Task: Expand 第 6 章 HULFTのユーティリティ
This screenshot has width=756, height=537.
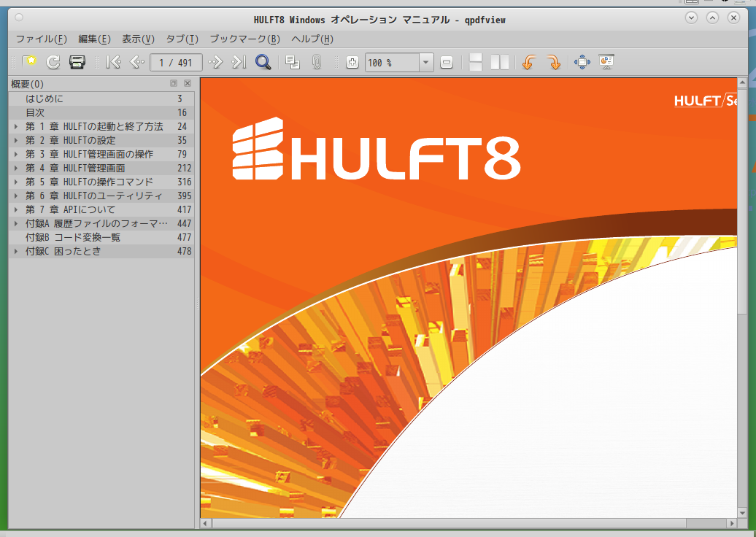Action: 16,196
